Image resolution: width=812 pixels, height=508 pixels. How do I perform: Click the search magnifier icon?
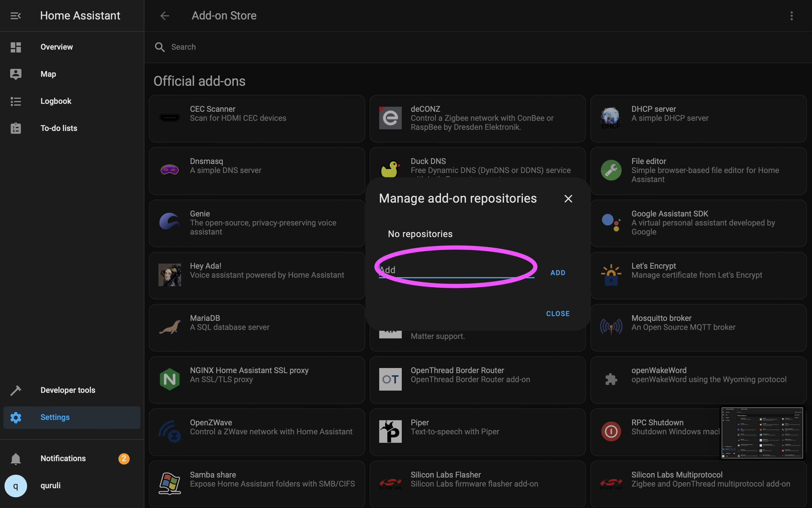[x=160, y=47]
